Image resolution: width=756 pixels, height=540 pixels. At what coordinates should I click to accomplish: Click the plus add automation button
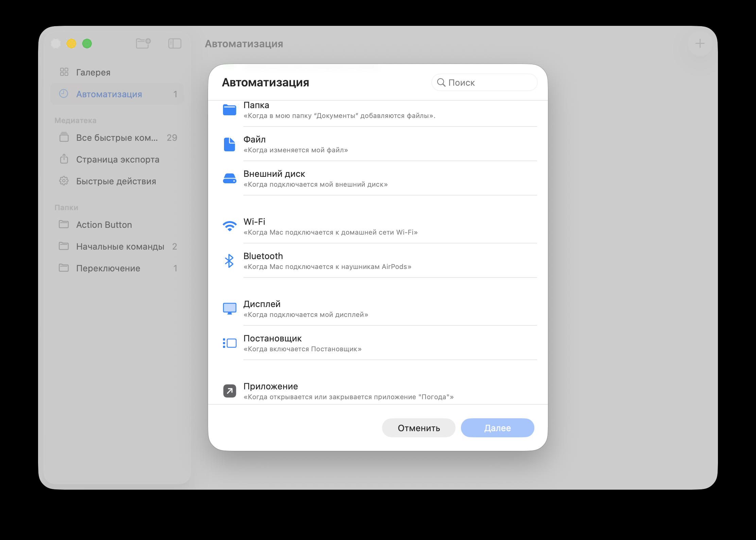pos(700,44)
